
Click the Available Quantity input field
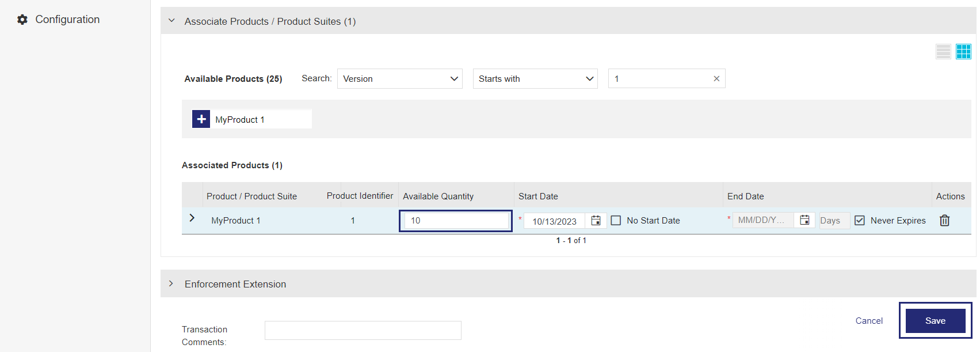456,221
